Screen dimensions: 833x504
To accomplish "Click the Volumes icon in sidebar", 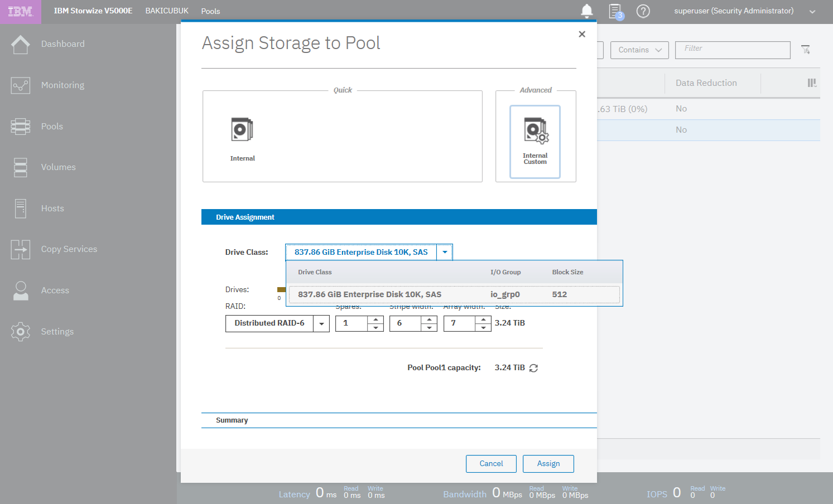I will tap(20, 167).
